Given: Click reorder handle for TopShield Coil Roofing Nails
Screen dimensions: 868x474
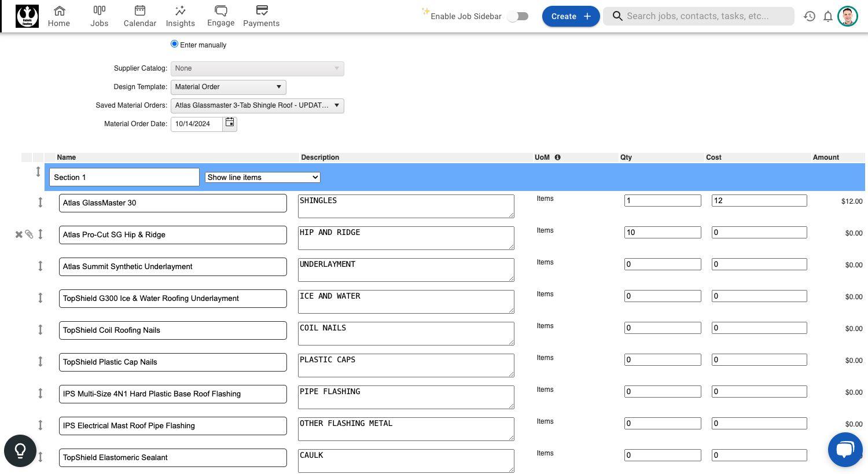Looking at the screenshot, I should pyautogui.click(x=41, y=329).
